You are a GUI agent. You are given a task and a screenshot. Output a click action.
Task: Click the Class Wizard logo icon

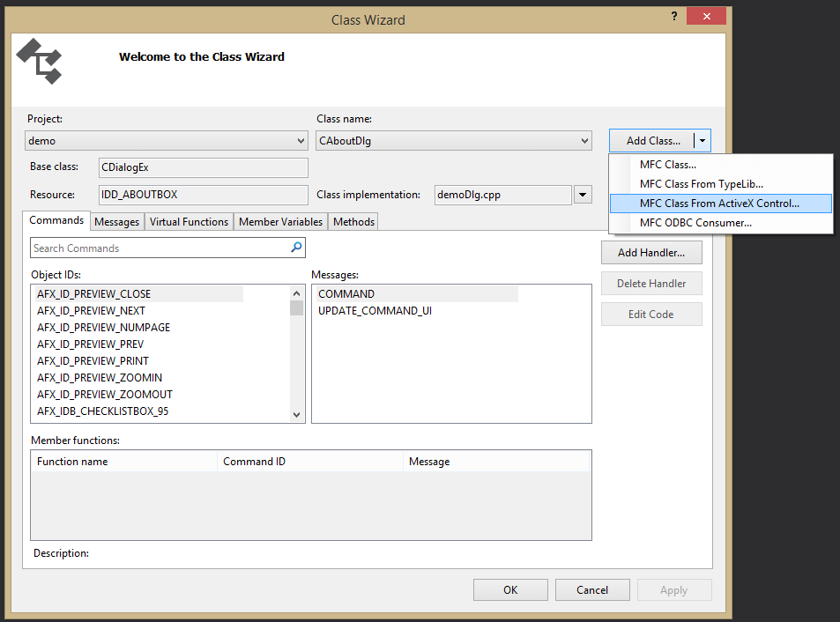coord(40,62)
